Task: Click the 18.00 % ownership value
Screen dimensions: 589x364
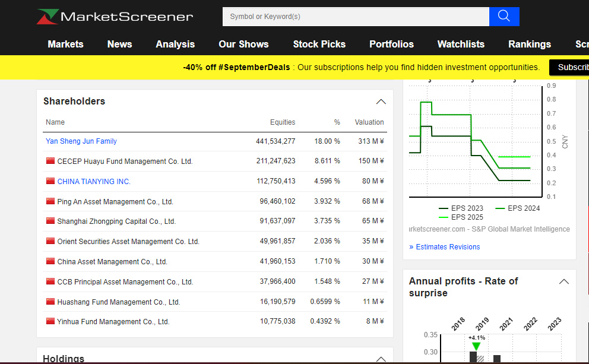Action: click(x=327, y=141)
